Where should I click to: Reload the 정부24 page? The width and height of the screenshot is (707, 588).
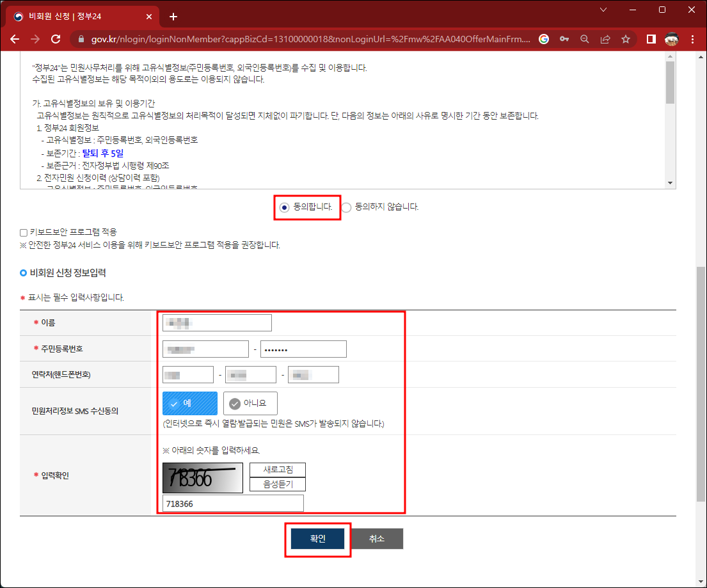(x=56, y=39)
